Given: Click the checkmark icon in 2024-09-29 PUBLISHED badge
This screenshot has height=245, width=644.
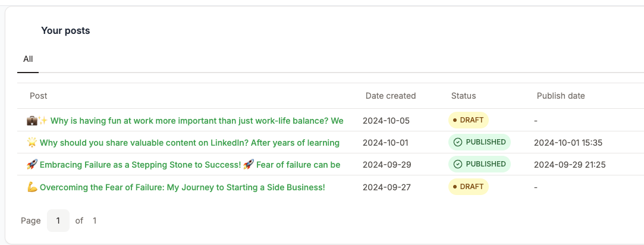Looking at the screenshot, I should click(457, 164).
